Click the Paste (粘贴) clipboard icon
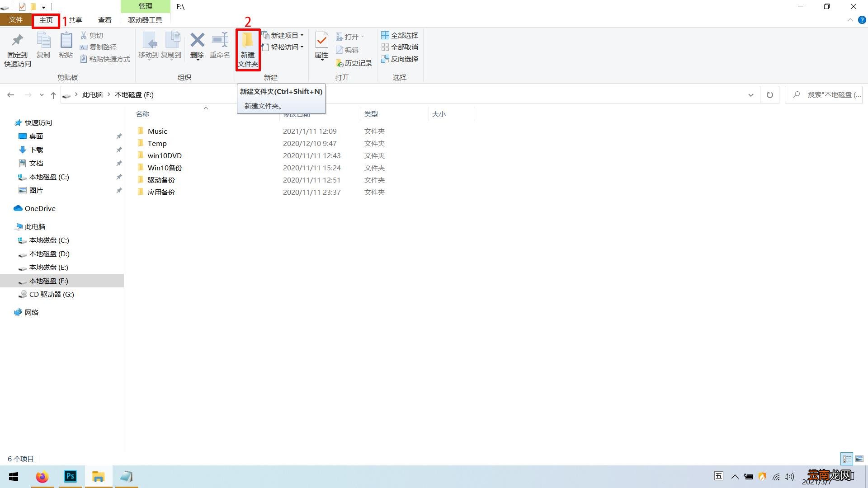 click(66, 46)
